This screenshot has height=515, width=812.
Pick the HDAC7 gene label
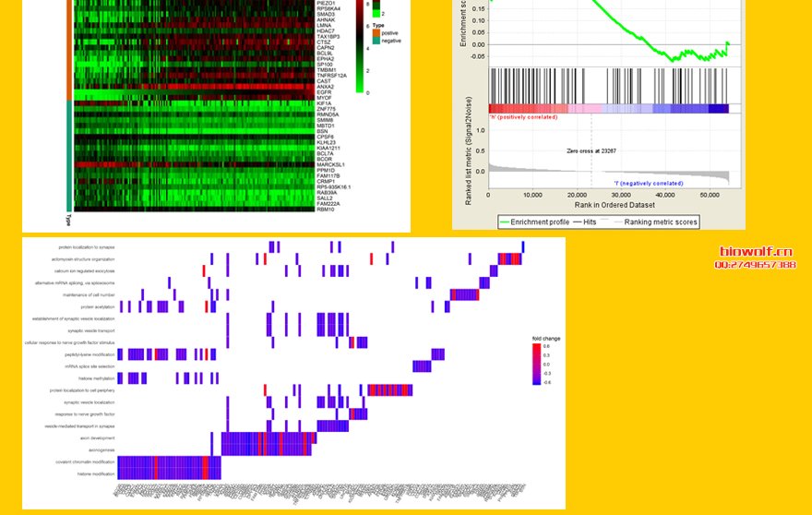click(326, 31)
